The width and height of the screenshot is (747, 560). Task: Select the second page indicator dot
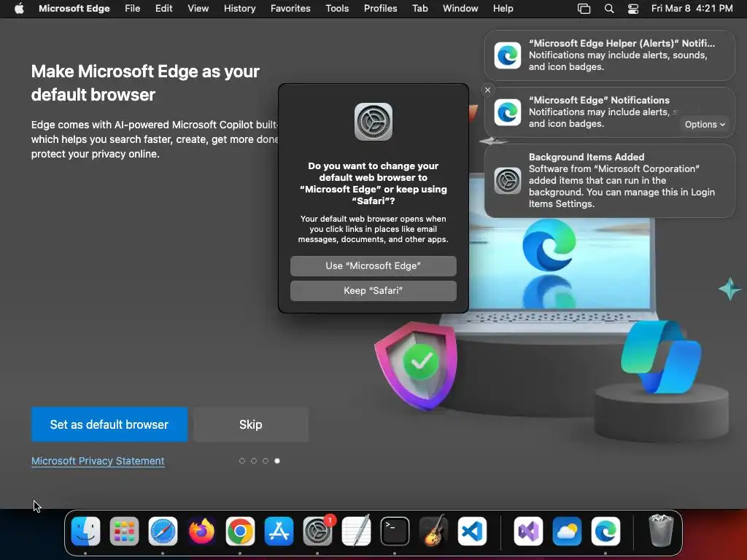[254, 461]
